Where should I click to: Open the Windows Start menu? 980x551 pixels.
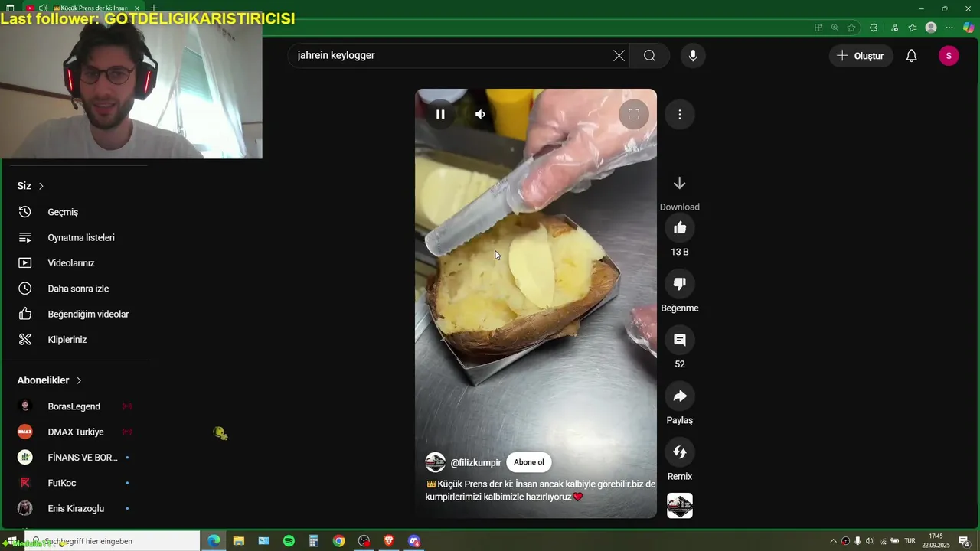[x=11, y=541]
